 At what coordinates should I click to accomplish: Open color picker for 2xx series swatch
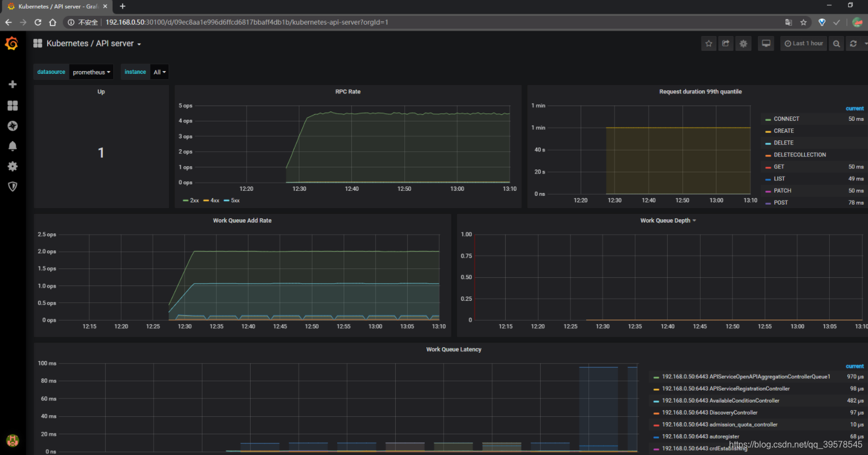pyautogui.click(x=186, y=201)
